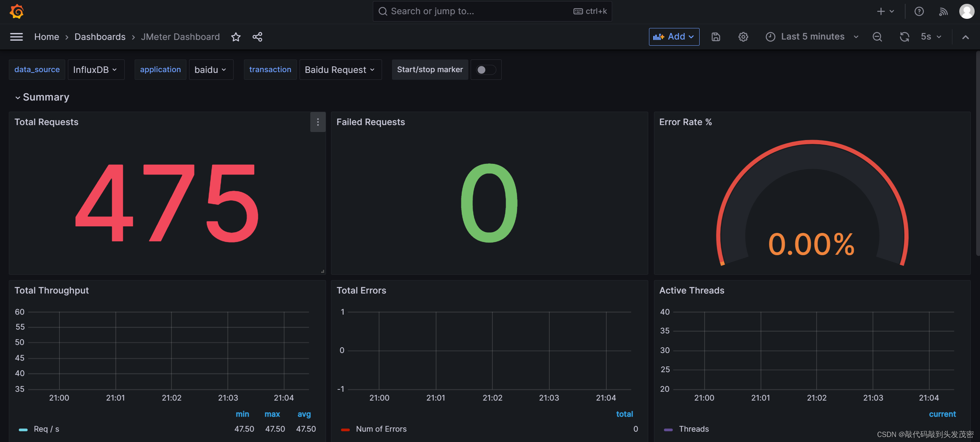Zoom out the time range
This screenshot has width=980, height=442.
(x=877, y=37)
